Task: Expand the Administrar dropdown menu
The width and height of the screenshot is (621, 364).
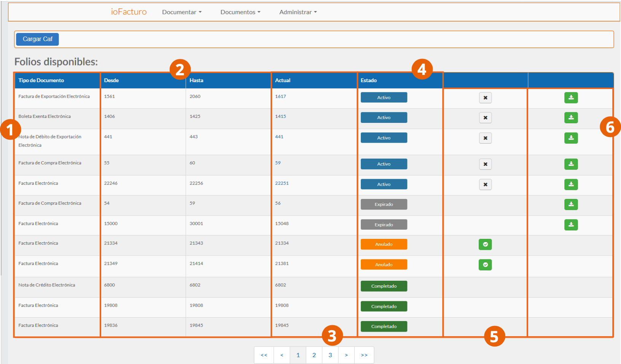Action: point(298,12)
